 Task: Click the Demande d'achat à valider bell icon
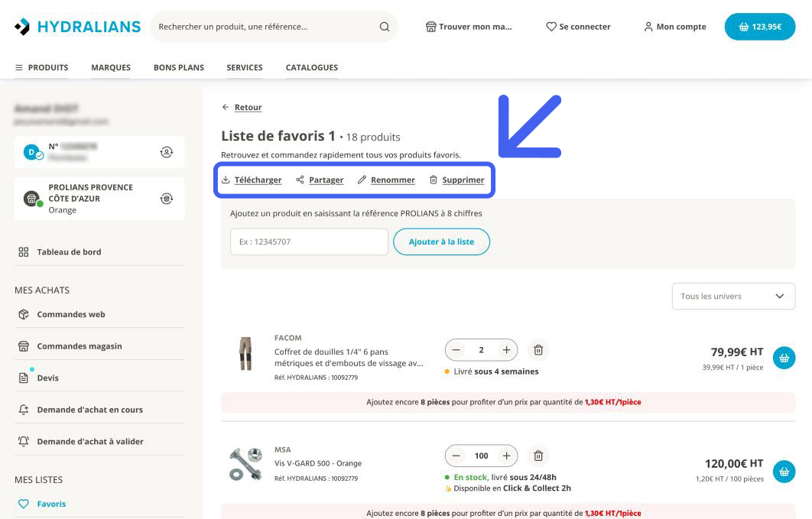(23, 441)
